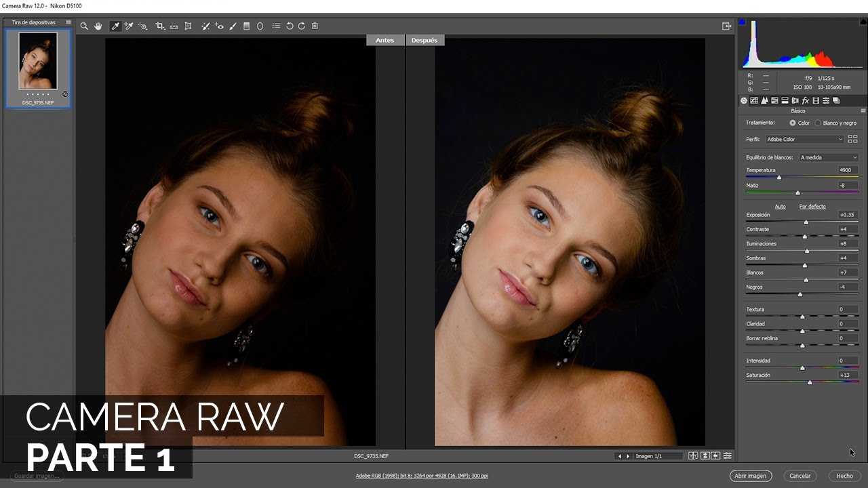Select the DSC_9735.NEF filmstrip thumbnail

(x=38, y=68)
